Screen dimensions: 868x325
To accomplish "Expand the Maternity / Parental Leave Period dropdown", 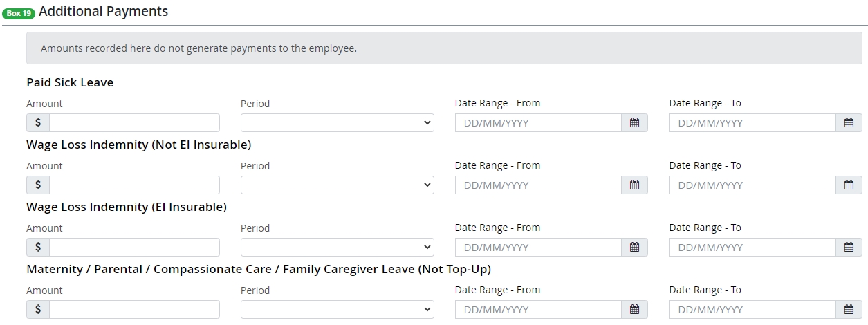I will [x=337, y=310].
